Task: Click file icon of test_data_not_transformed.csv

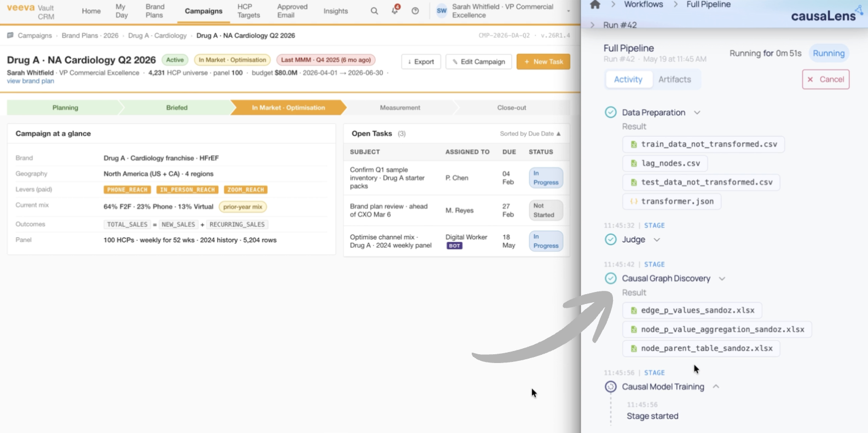Action: (x=634, y=182)
